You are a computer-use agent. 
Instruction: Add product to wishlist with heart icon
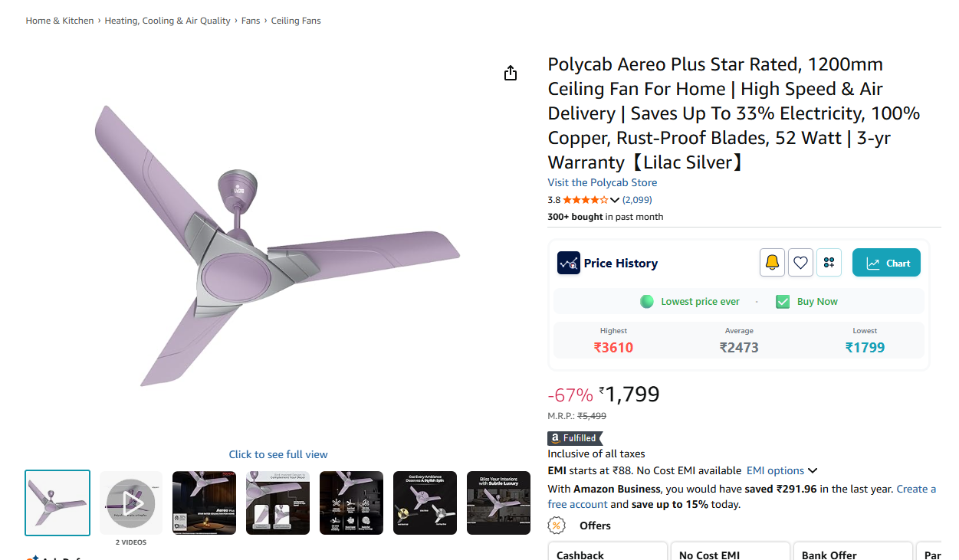tap(800, 263)
